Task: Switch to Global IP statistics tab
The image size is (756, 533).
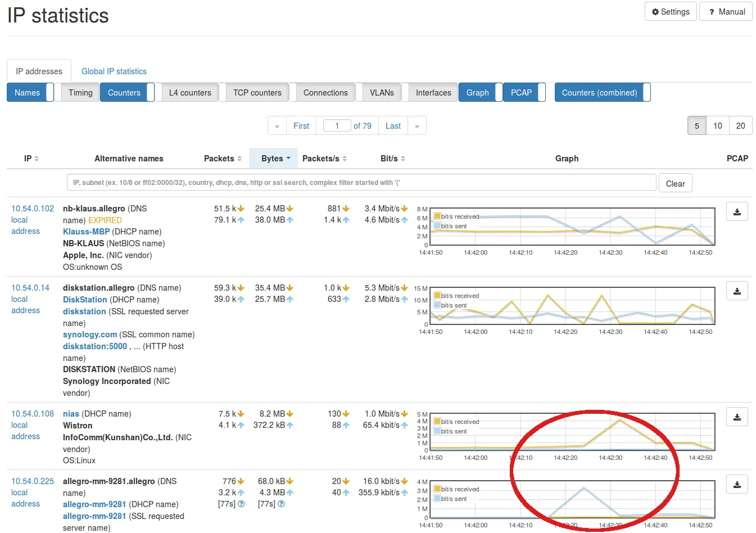Action: coord(114,71)
